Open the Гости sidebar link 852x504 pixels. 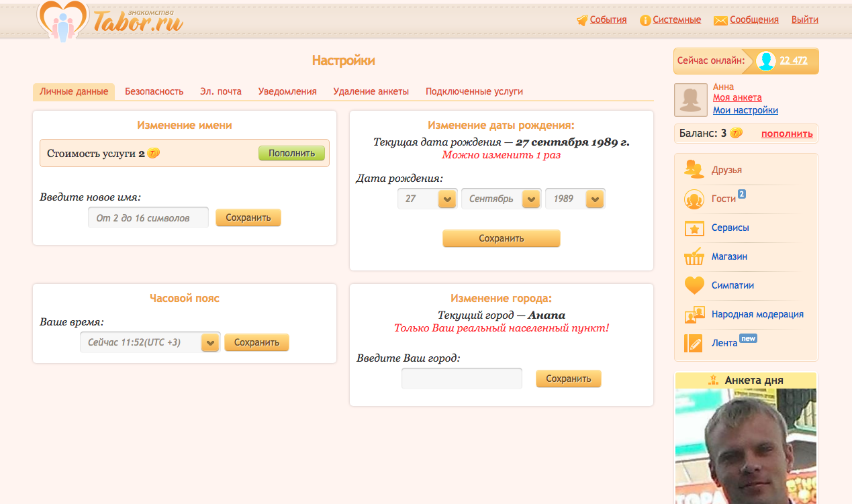coord(724,199)
